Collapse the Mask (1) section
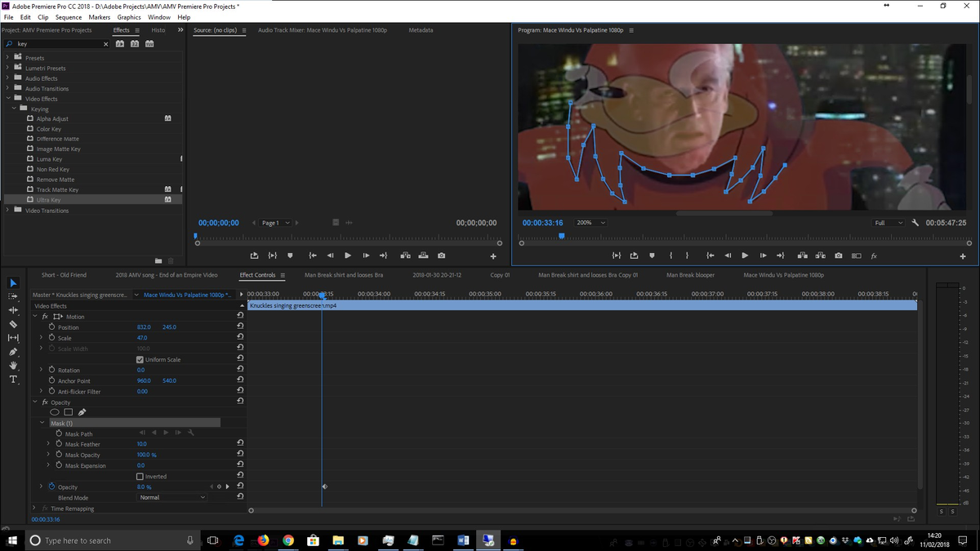The width and height of the screenshot is (980, 551). [42, 423]
